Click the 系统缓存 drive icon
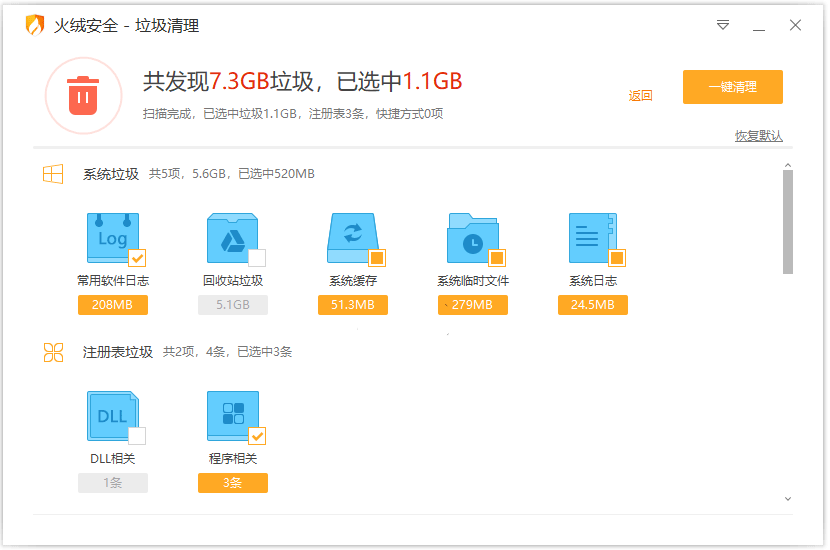 [353, 238]
